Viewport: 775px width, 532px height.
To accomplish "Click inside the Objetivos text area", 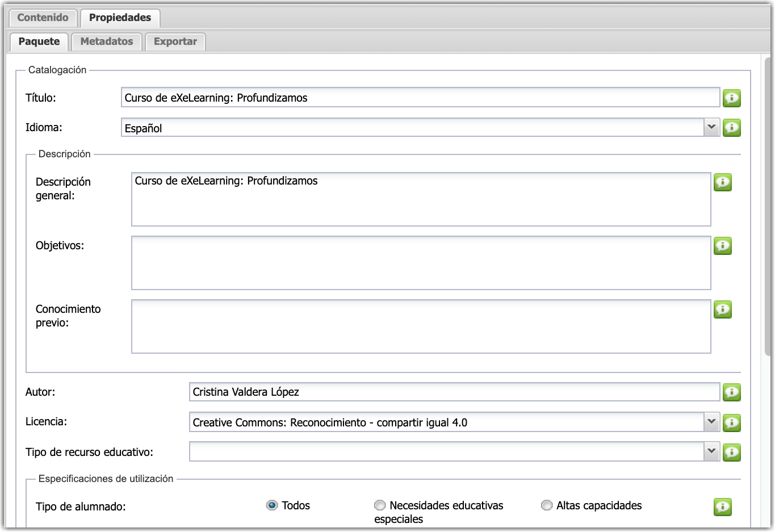I will click(421, 263).
